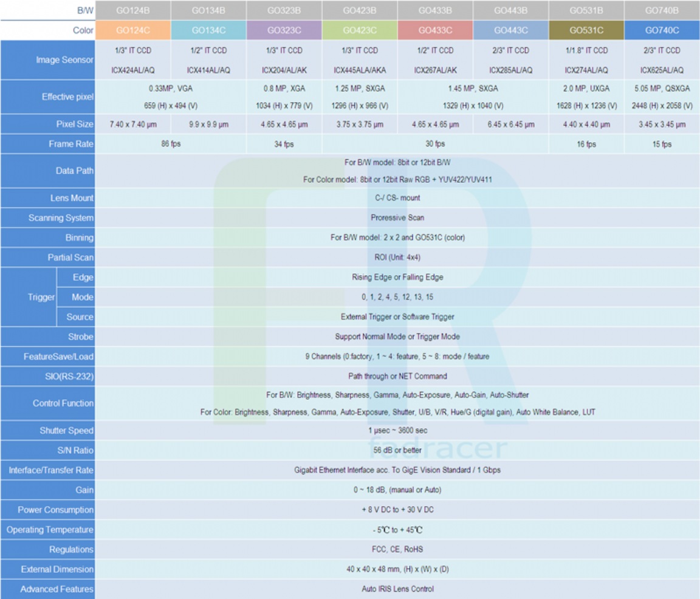700x599 pixels.
Task: Choose the olive GO531C model cell
Action: pos(586,30)
